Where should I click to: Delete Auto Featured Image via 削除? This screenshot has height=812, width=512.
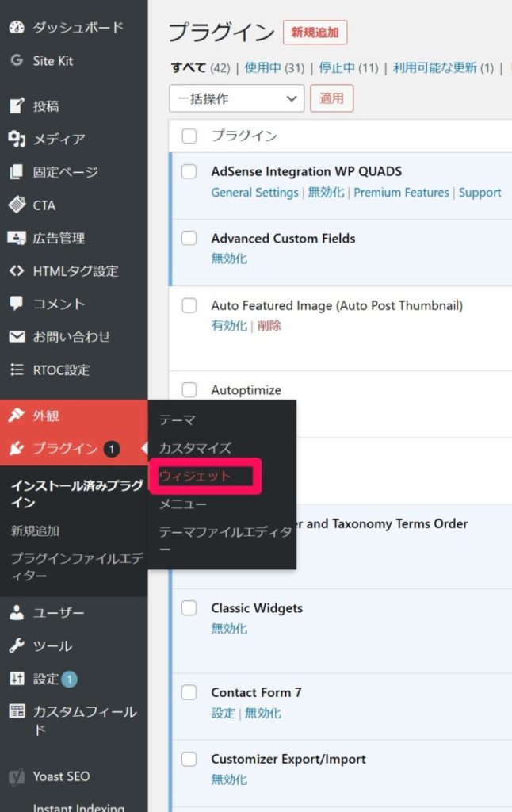[x=269, y=326]
